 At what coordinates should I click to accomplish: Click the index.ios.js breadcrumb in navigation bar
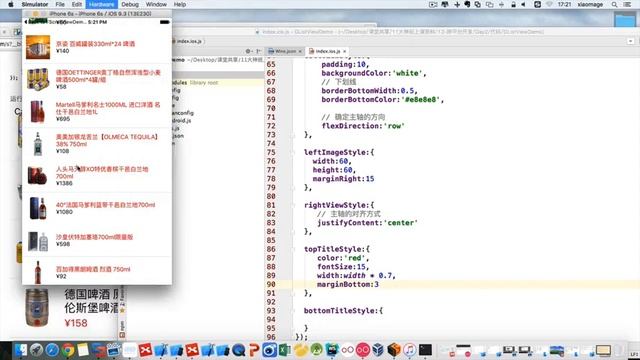click(x=189, y=41)
